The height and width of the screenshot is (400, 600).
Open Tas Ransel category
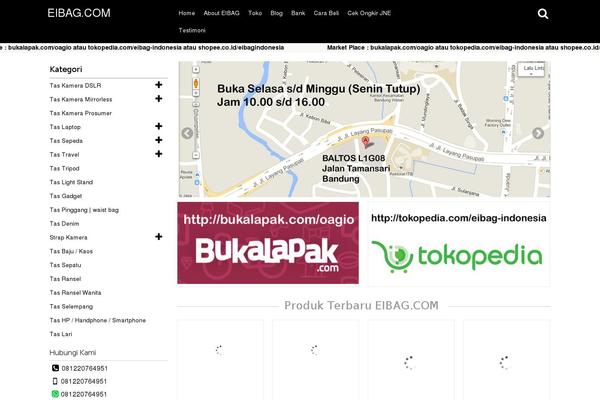65,279
